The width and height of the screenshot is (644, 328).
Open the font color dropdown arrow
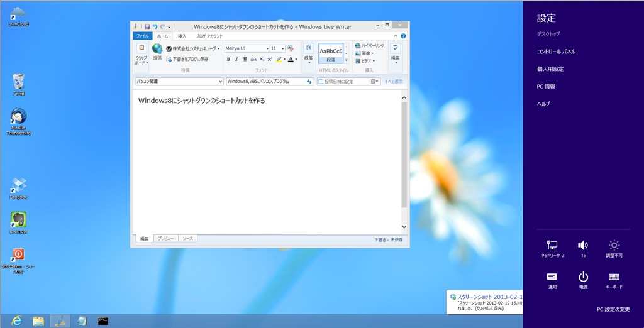(x=296, y=60)
